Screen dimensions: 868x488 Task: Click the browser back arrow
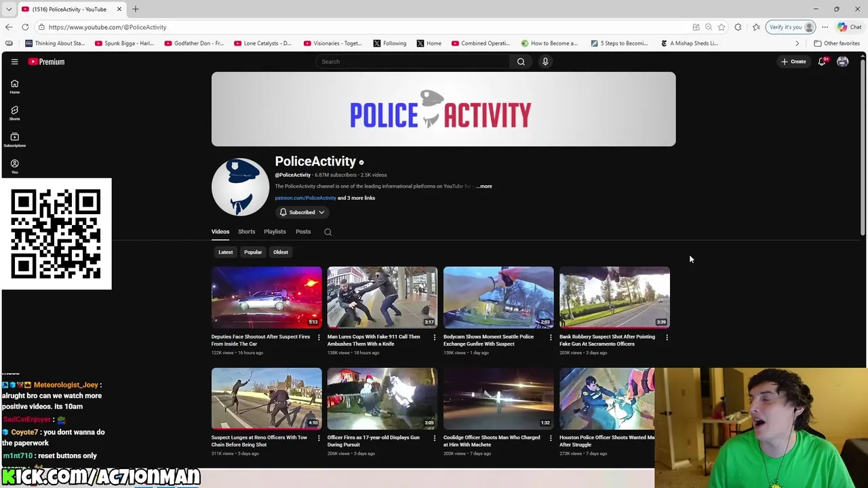click(9, 27)
